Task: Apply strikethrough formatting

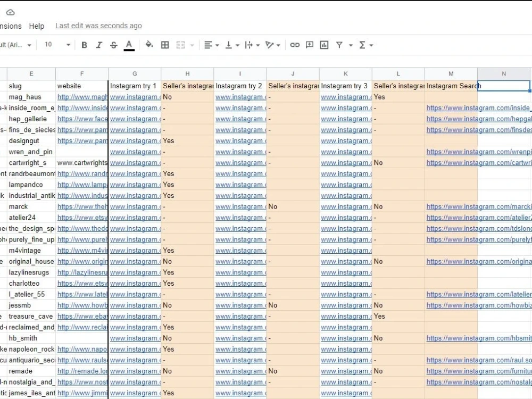Action: tap(114, 45)
